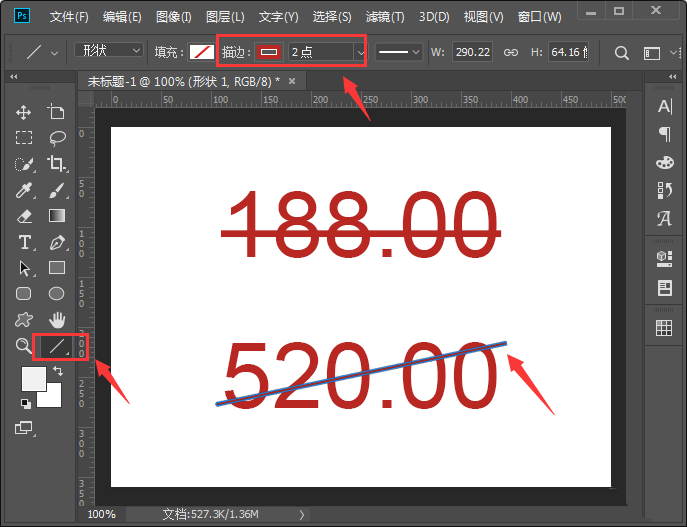Select the Rounded Rectangle tool

(24, 294)
